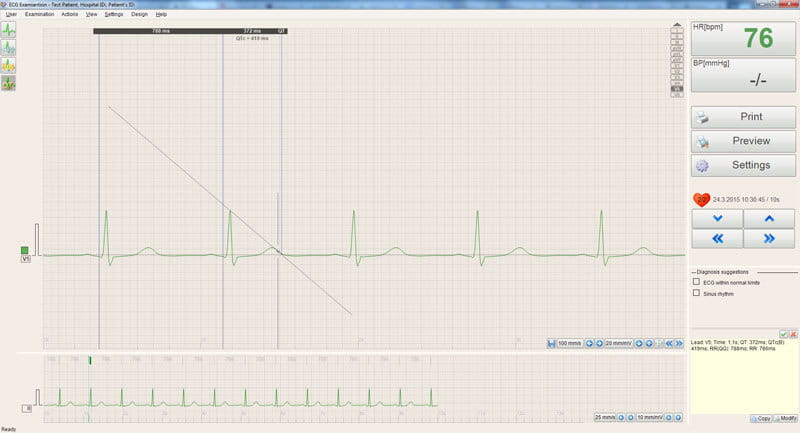Select the single green ECG waveform icon
Viewport: 800px width, 433px height.
tap(9, 29)
